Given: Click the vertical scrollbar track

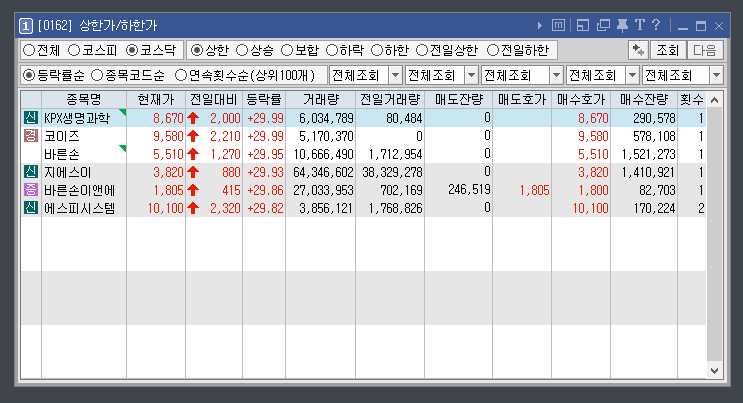Looking at the screenshot, I should point(715,235).
